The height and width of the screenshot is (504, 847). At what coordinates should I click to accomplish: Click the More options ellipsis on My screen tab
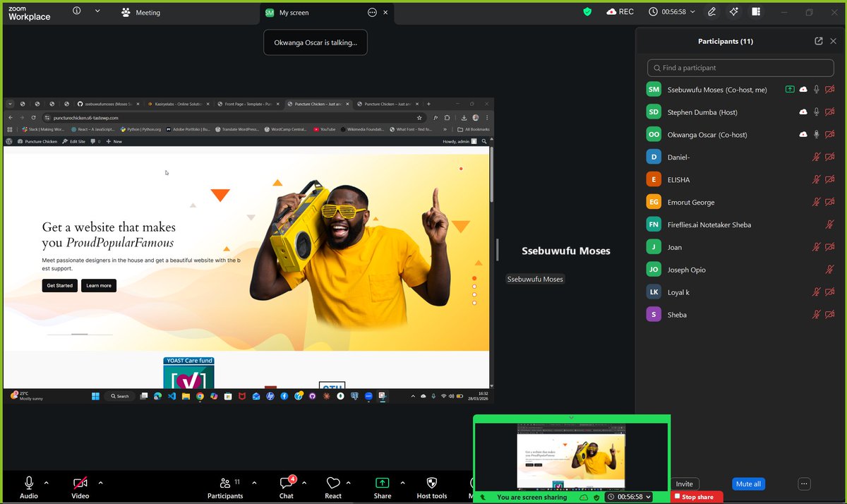372,12
